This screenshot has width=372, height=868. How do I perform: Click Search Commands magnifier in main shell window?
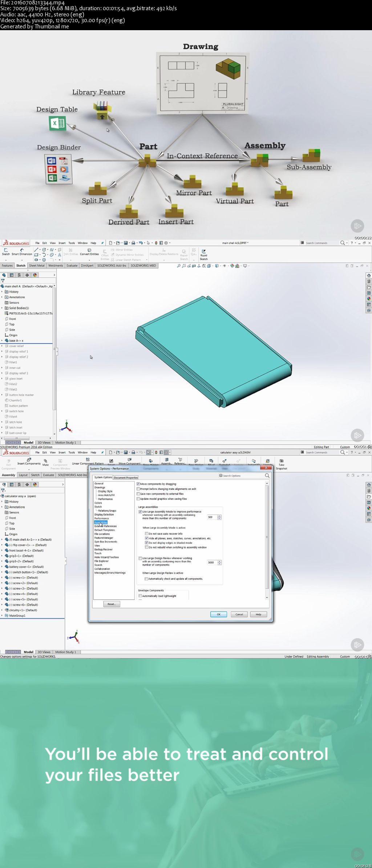click(342, 243)
